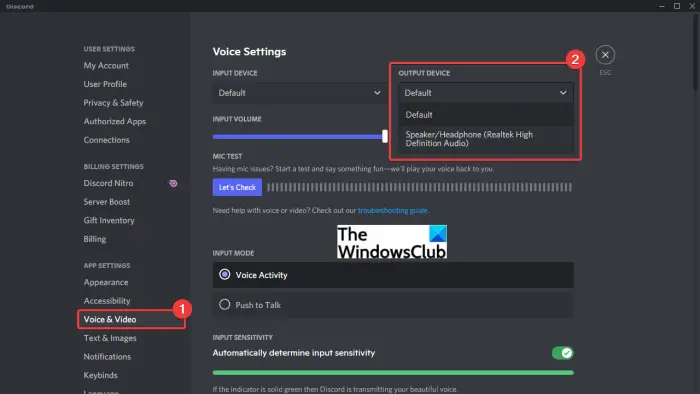Click the settings page vertical scrollbar
Viewport: 700px width, 394px height.
[x=696, y=52]
